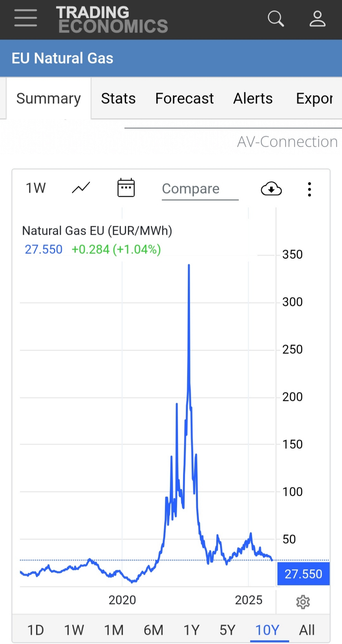This screenshot has width=342, height=644.
Task: Download chart data with cloud icon
Action: click(271, 189)
